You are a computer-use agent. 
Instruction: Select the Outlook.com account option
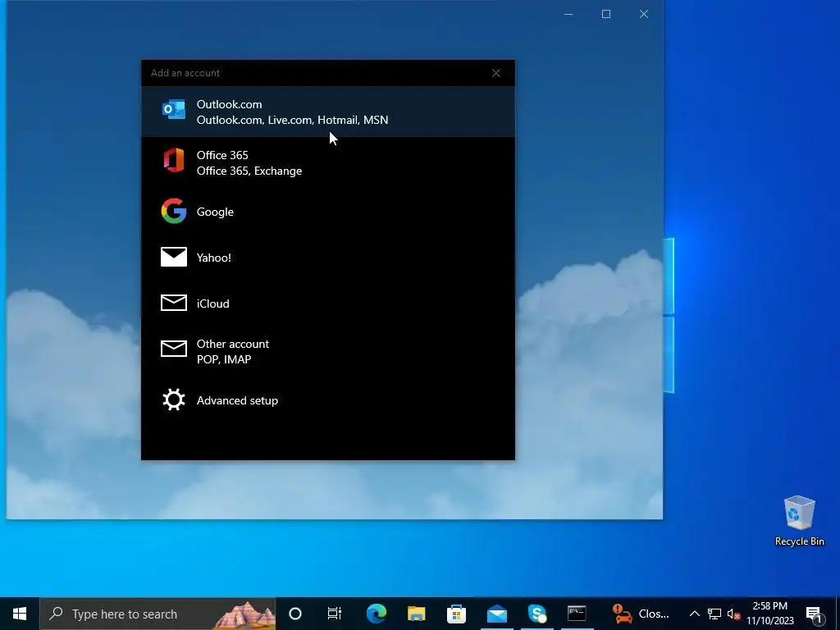tap(328, 112)
